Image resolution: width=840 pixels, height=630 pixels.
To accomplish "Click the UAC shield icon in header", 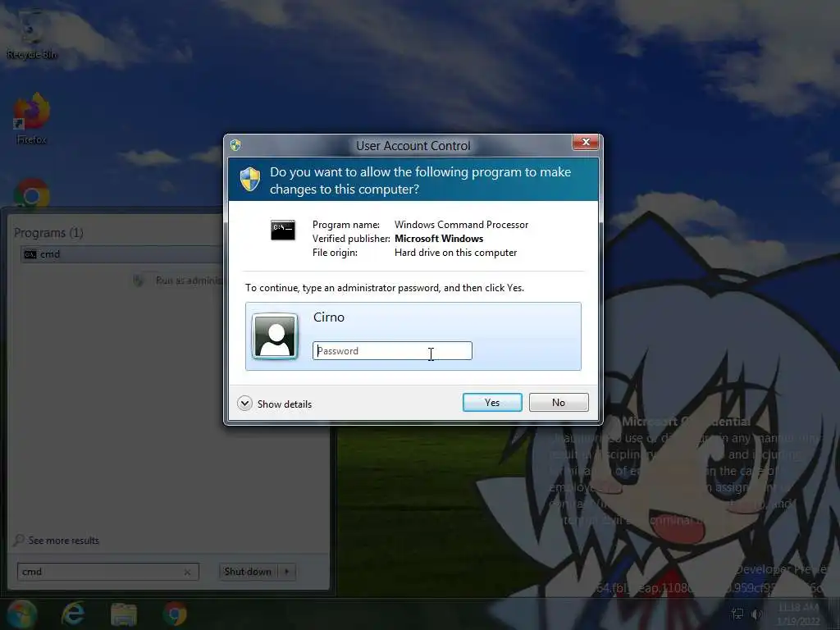I will tap(250, 179).
